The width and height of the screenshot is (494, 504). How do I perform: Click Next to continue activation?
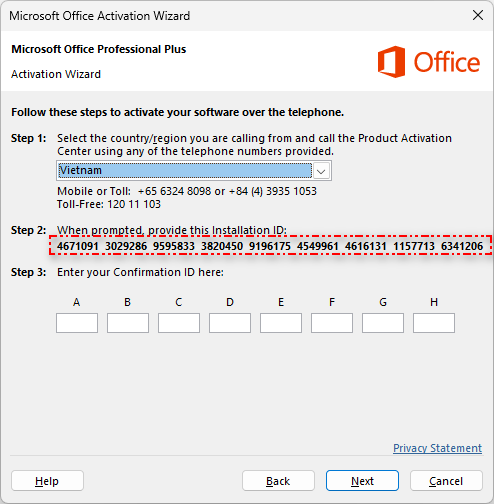coord(362,481)
